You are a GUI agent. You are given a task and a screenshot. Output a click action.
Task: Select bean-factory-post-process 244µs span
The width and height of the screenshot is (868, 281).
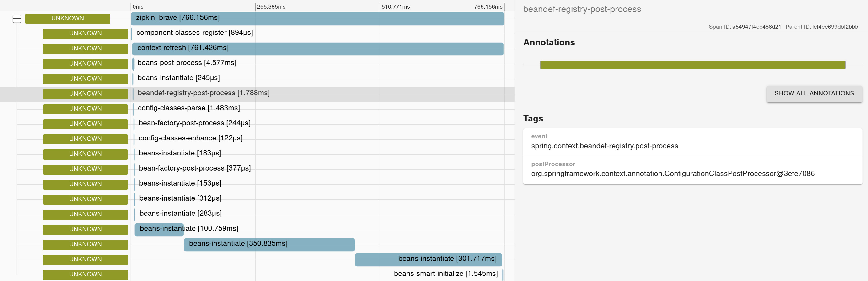(194, 123)
